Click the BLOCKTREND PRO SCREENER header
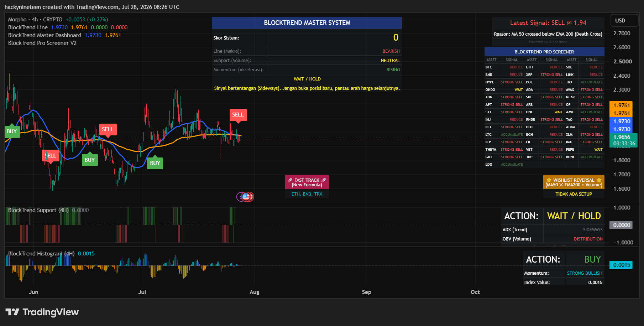 pos(544,52)
